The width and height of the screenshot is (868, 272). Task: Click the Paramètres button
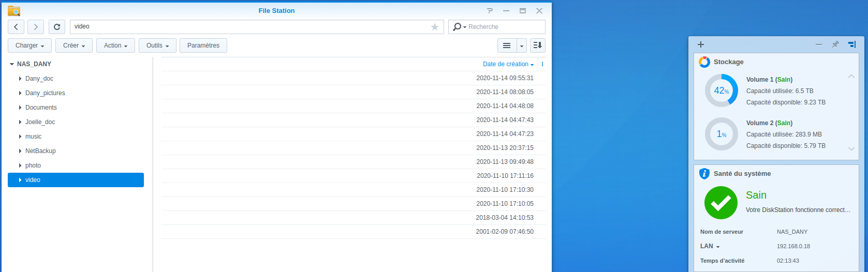pyautogui.click(x=203, y=46)
